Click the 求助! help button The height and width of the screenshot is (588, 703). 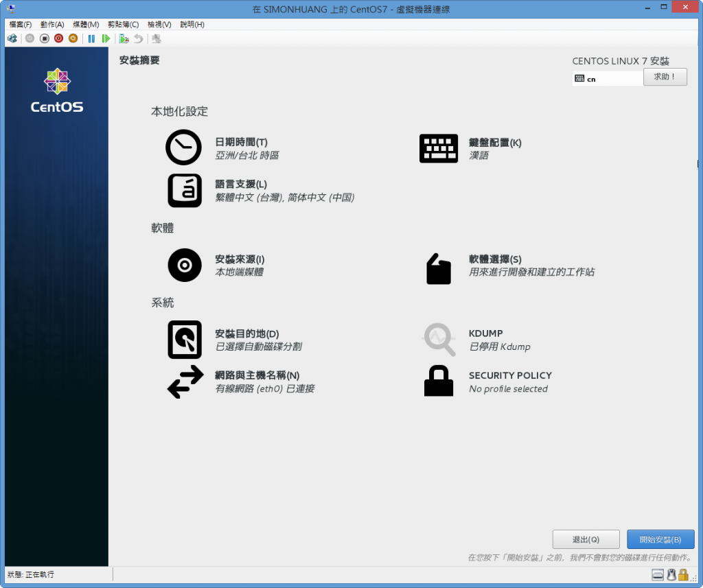click(x=665, y=77)
